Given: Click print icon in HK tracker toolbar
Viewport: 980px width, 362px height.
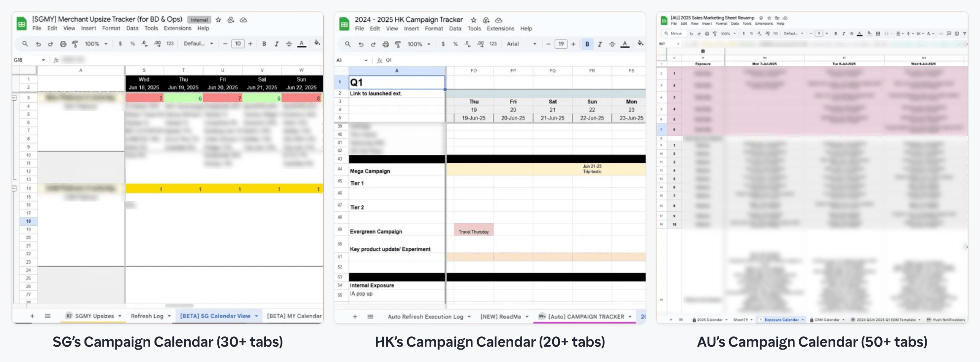Looking at the screenshot, I should point(386,44).
